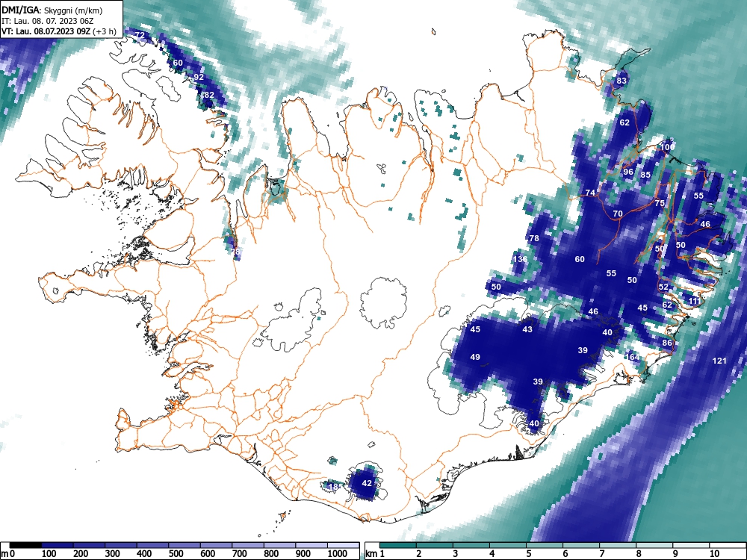Click the 'km 1' label in the kilometre legend
The height and width of the screenshot is (560, 747).
[x=375, y=554]
